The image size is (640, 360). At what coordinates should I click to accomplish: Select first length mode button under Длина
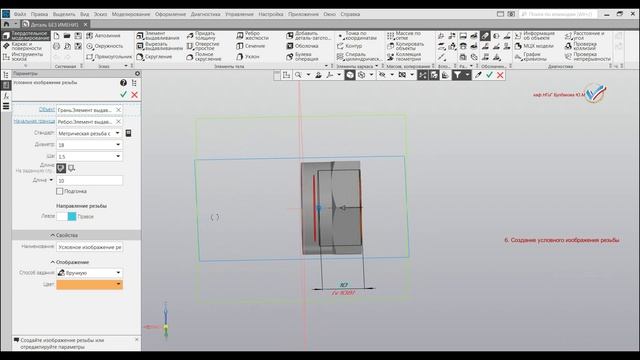[x=61, y=168]
